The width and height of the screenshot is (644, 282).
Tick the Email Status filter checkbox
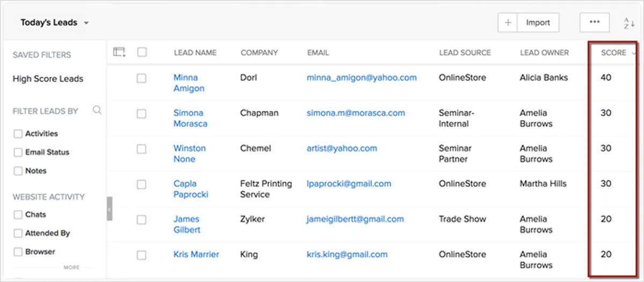tap(18, 152)
